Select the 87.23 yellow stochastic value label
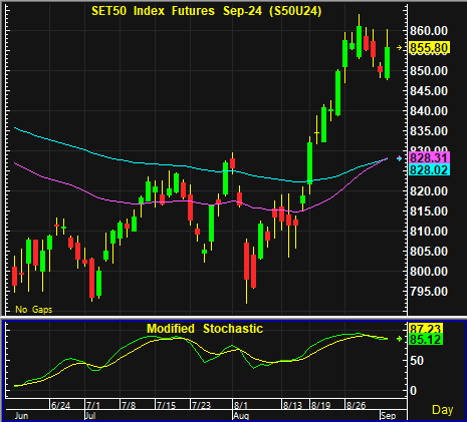 coord(426,328)
